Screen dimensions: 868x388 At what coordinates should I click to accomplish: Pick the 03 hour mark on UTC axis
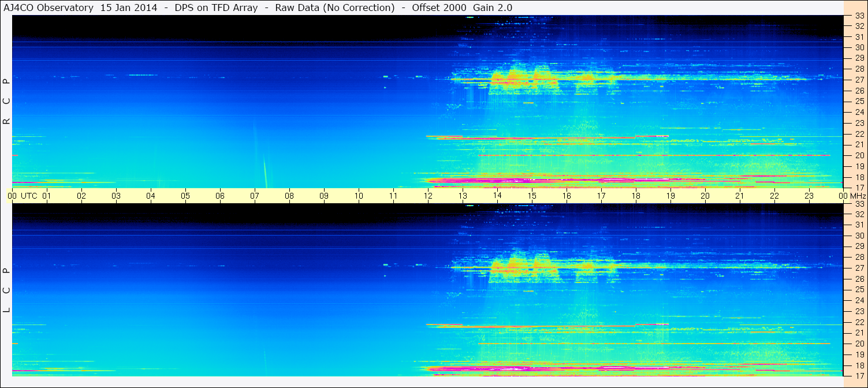(116, 196)
